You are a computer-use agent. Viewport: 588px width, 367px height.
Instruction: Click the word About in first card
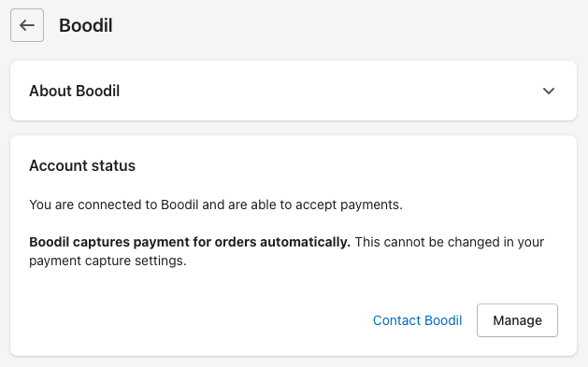pos(50,91)
